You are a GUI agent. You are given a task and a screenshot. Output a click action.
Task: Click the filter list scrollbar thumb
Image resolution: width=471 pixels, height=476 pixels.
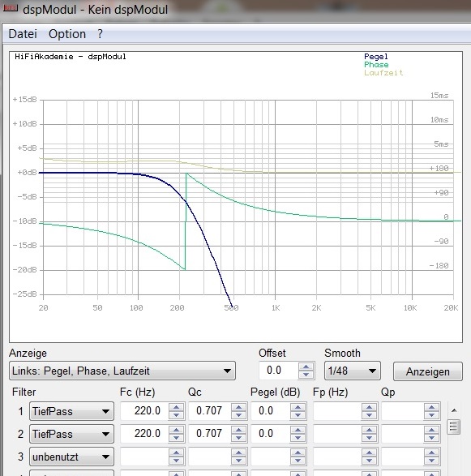[453, 427]
